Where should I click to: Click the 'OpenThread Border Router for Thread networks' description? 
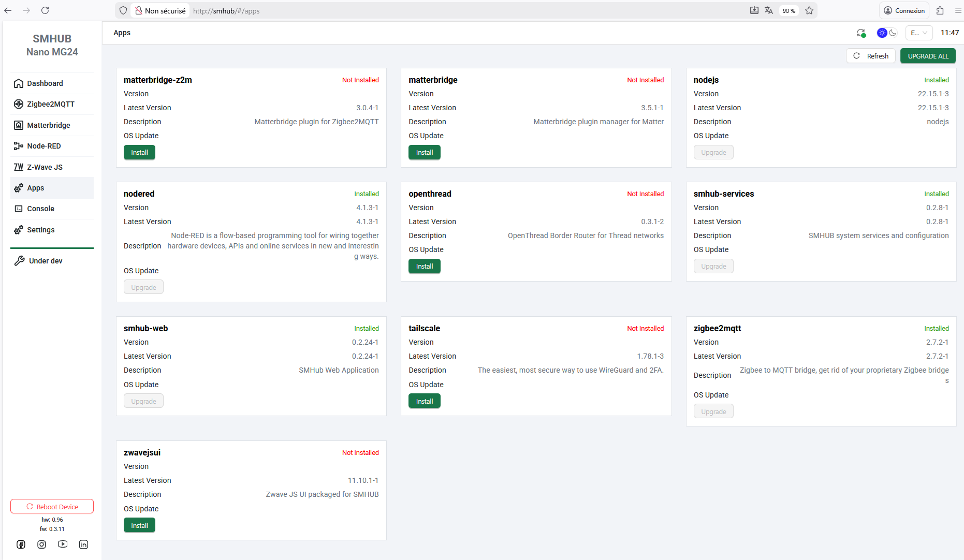click(586, 235)
